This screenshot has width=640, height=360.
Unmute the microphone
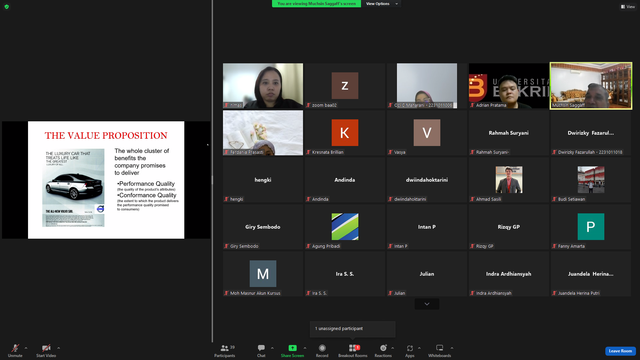click(x=15, y=350)
